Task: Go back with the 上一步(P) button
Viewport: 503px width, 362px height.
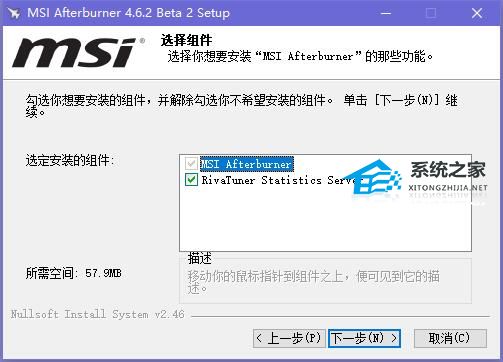Action: 289,338
